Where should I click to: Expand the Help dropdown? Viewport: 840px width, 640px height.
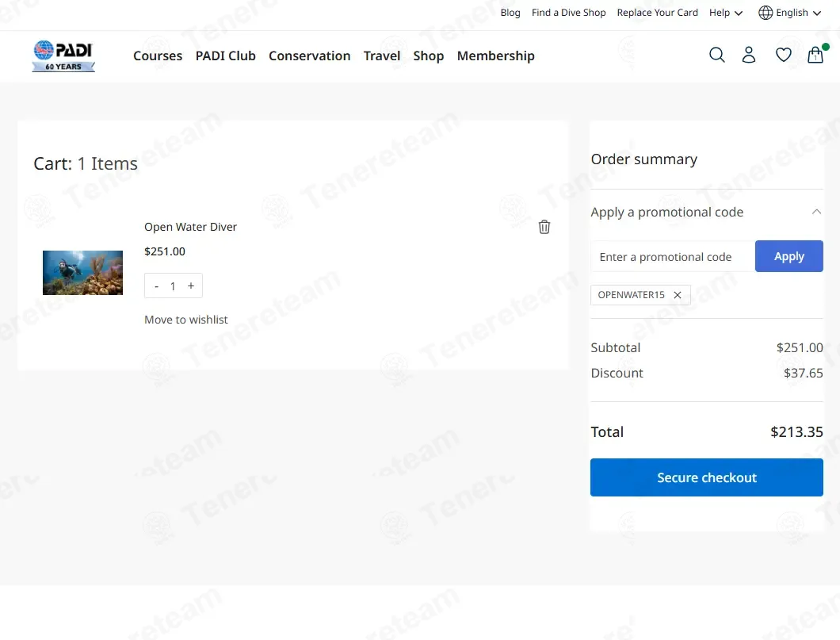point(726,13)
